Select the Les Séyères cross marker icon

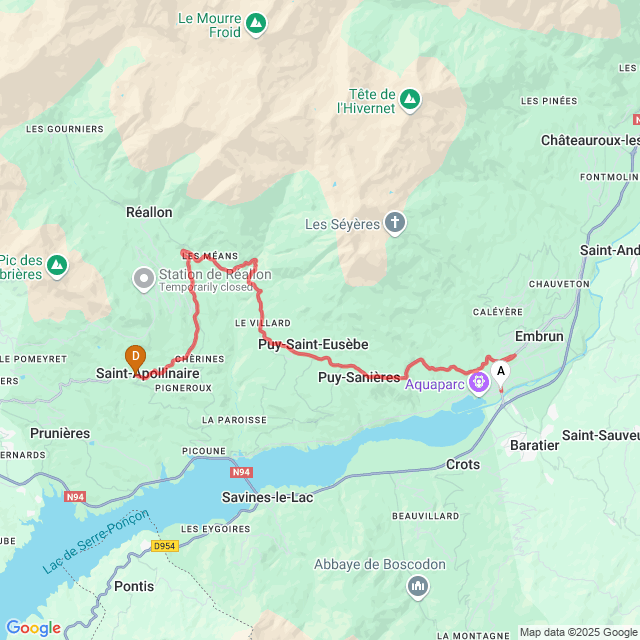click(395, 223)
